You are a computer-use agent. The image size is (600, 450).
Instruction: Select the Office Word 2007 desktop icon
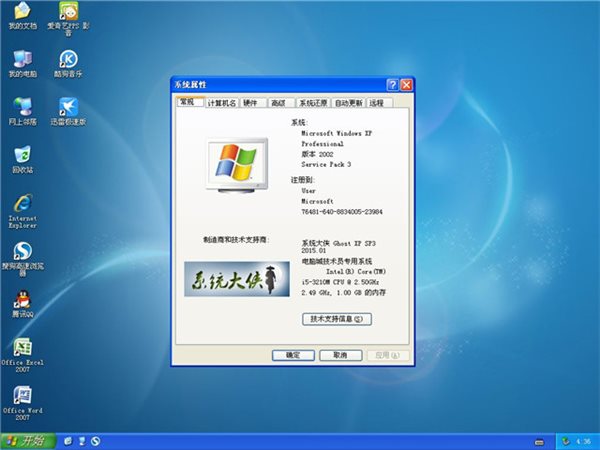click(23, 403)
